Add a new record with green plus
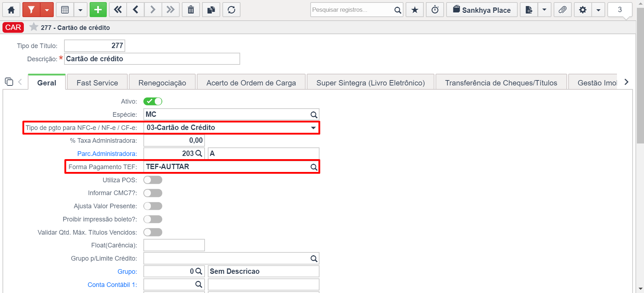Image resolution: width=644 pixels, height=293 pixels. pos(98,10)
